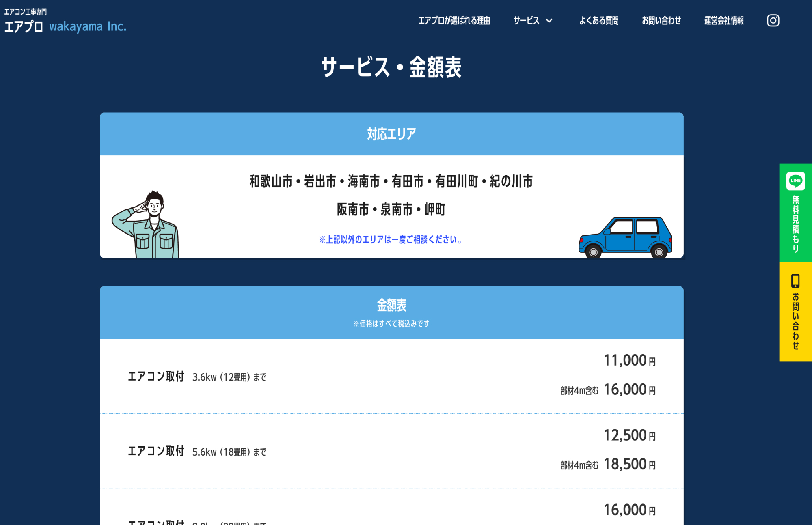Image resolution: width=812 pixels, height=525 pixels.
Task: Click the blue 対応エリア header bar
Action: click(391, 133)
